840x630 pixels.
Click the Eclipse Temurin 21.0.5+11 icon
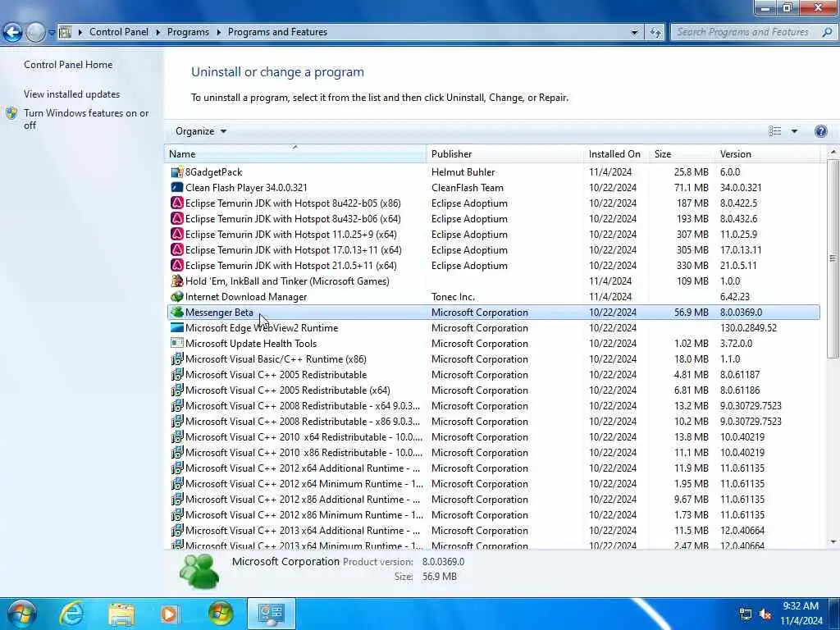[x=177, y=265]
